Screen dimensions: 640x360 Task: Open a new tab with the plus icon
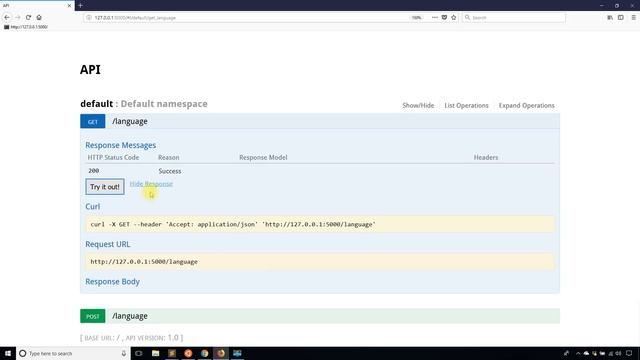(x=80, y=5)
